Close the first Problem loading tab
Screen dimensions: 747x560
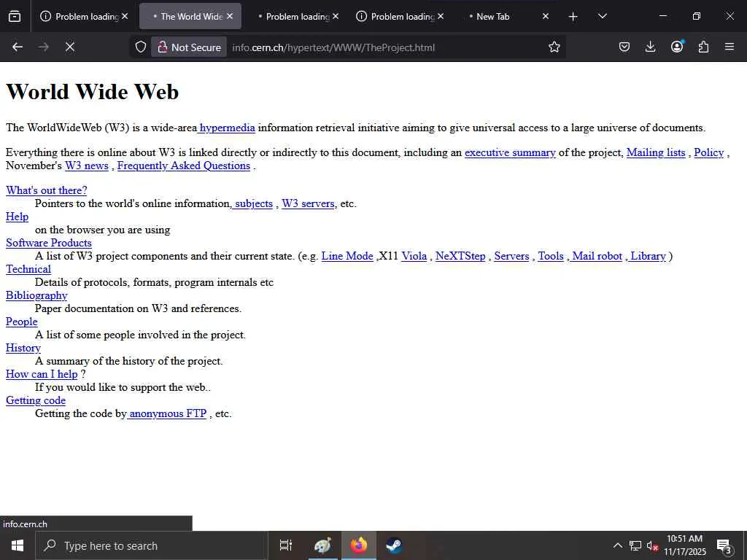(125, 16)
